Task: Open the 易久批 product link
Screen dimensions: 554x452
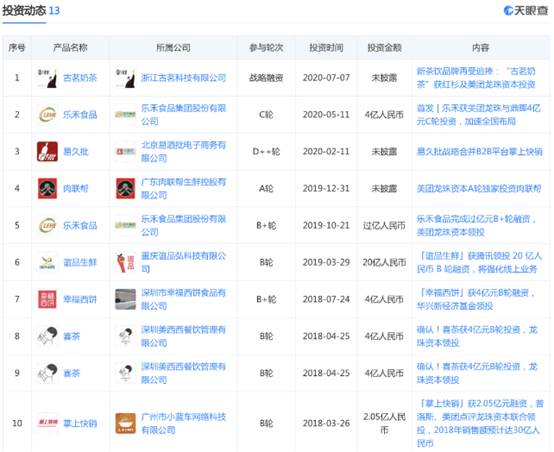Action: (76, 152)
